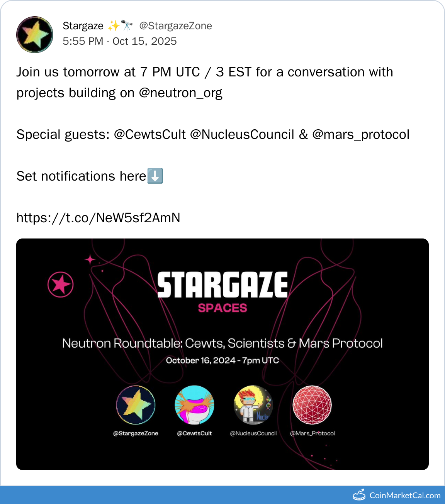Click the CoinMarketCal.com footer text
The image size is (445, 504).
[x=405, y=496]
